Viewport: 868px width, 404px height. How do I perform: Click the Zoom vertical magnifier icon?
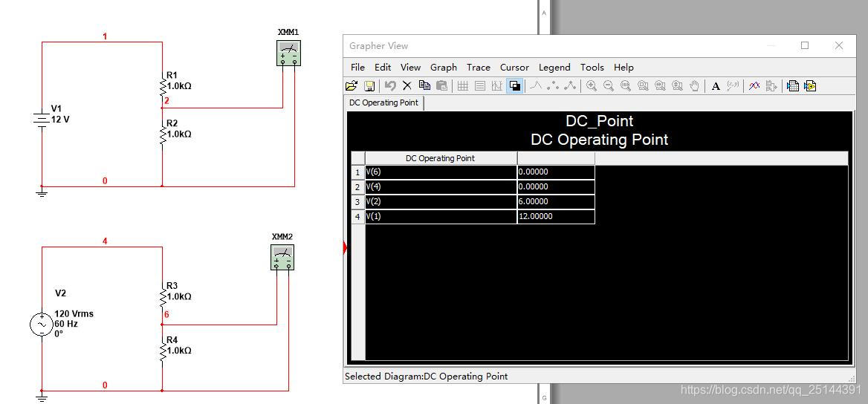677,86
